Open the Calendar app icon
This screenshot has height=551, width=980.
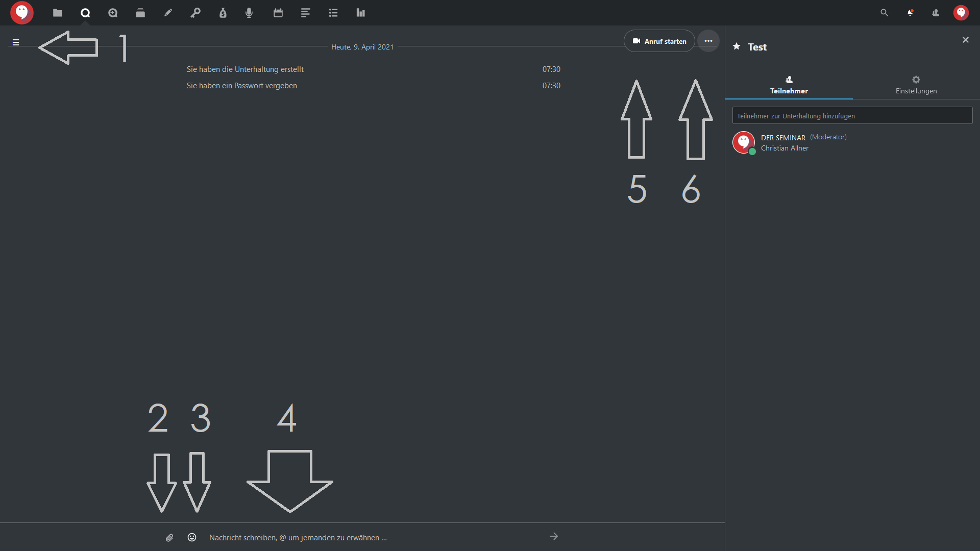(278, 13)
